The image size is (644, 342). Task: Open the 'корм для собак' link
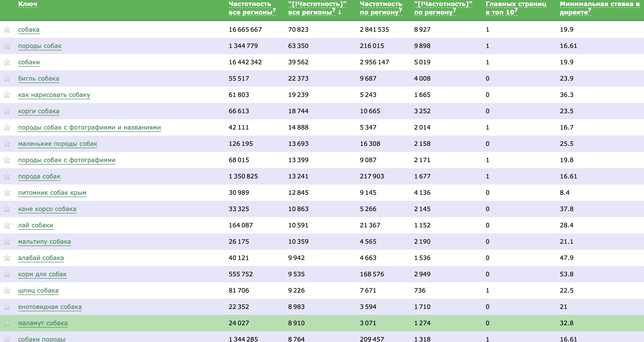(42, 274)
